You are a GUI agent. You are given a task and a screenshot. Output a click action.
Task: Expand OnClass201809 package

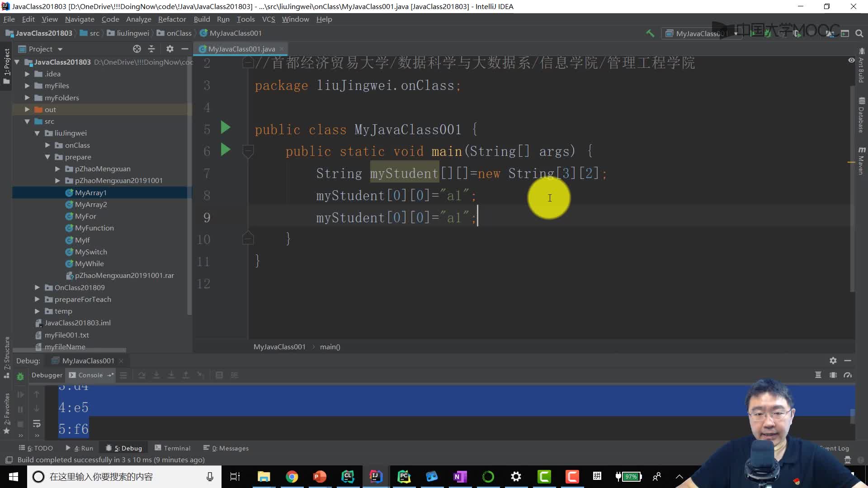[x=37, y=287]
